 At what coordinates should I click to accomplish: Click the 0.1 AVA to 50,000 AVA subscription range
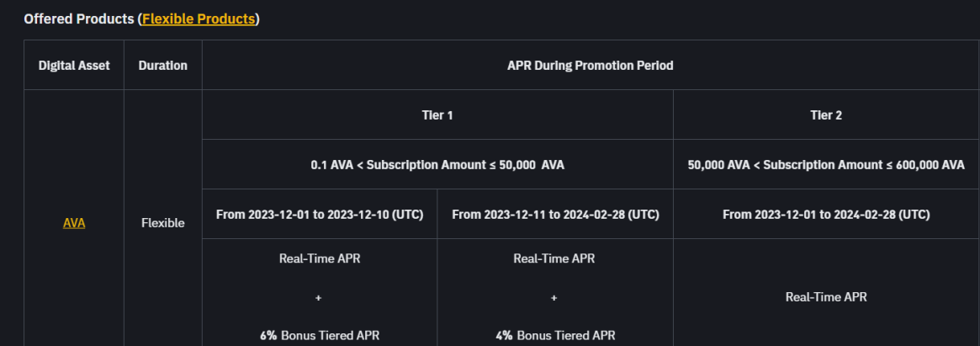click(x=437, y=165)
